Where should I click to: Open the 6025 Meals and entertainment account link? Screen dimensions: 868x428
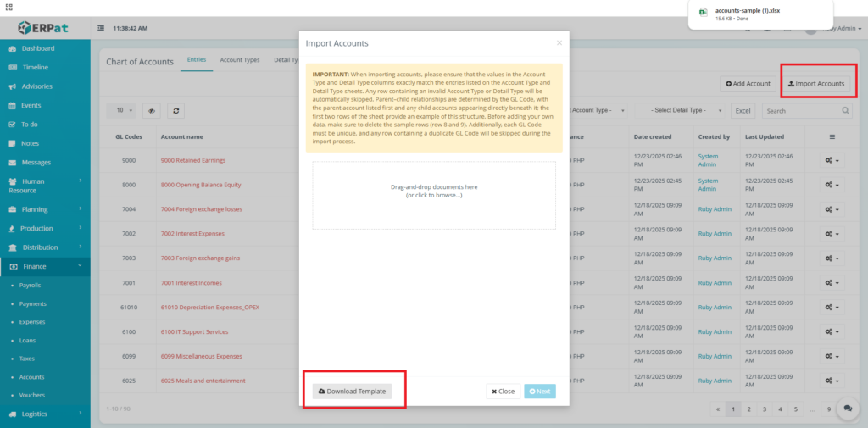pos(203,381)
